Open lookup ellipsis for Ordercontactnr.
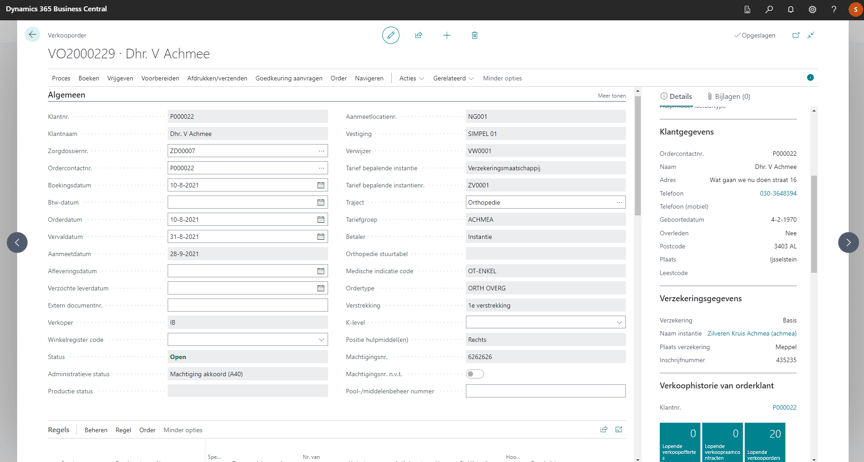 tap(321, 168)
